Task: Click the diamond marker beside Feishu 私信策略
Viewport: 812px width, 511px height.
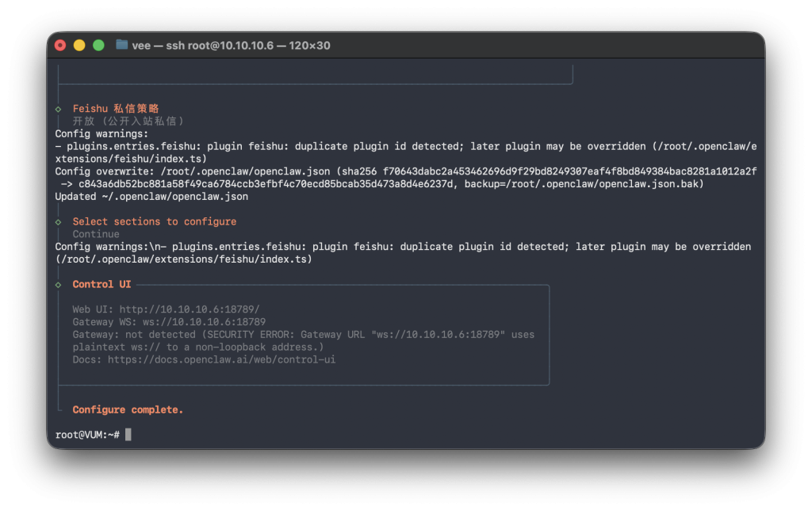Action: [x=59, y=109]
